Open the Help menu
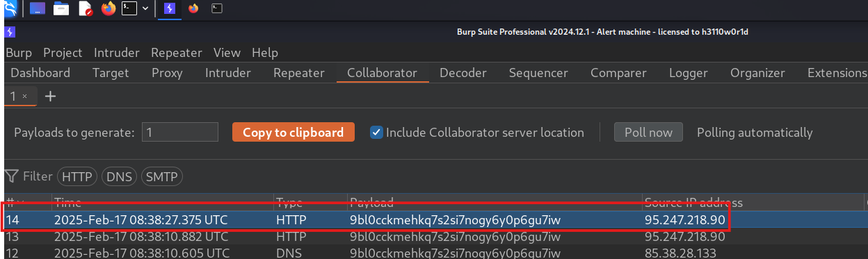The width and height of the screenshot is (868, 259). (x=265, y=53)
